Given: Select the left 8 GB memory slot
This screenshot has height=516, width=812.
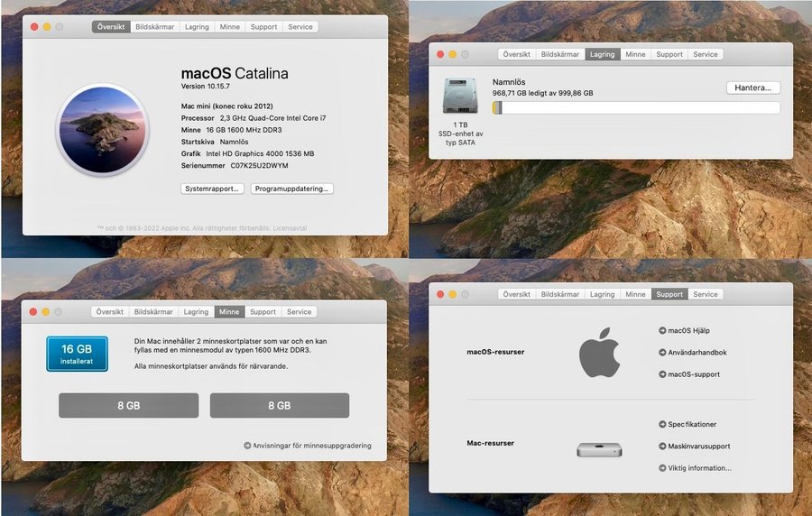Looking at the screenshot, I should [128, 406].
